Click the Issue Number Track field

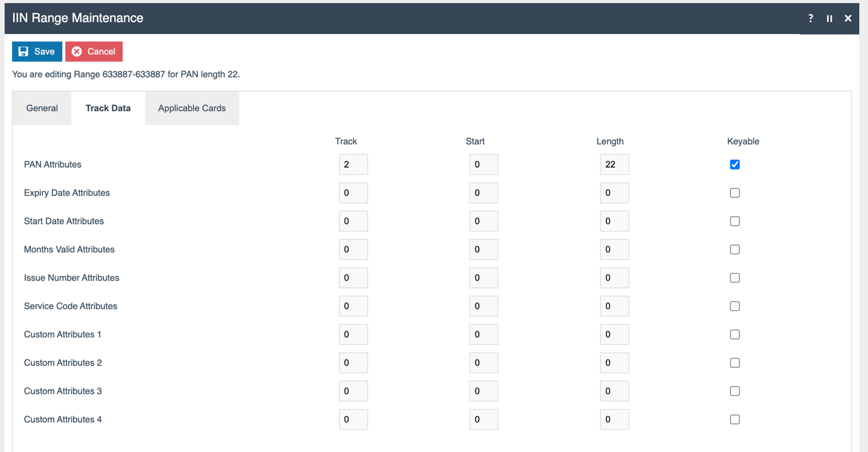point(353,277)
